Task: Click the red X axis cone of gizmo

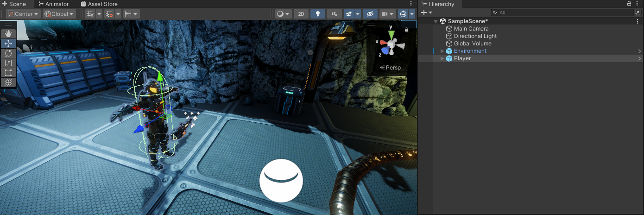Action: 384,42
